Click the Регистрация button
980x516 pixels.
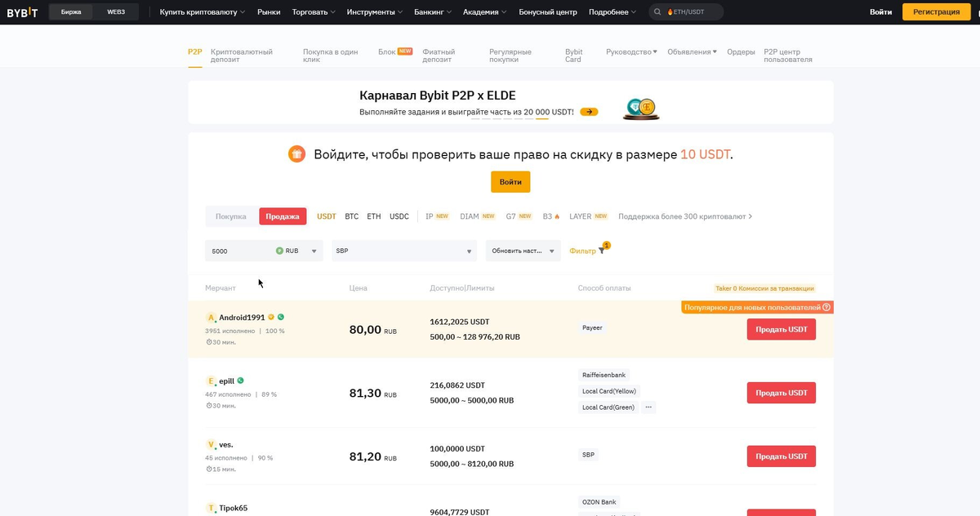[x=937, y=12]
